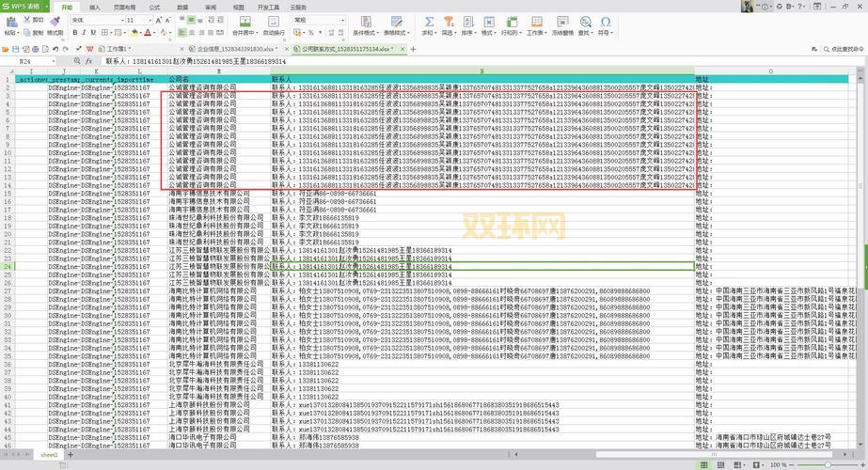This screenshot has height=470, width=868.
Task: Click the AutoSum (求和) sigma icon
Action: click(x=428, y=21)
